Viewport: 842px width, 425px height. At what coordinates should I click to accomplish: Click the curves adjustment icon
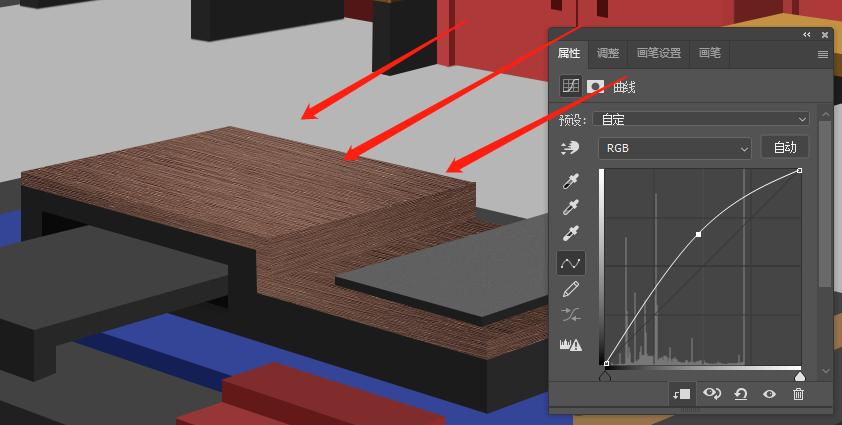pos(570,86)
